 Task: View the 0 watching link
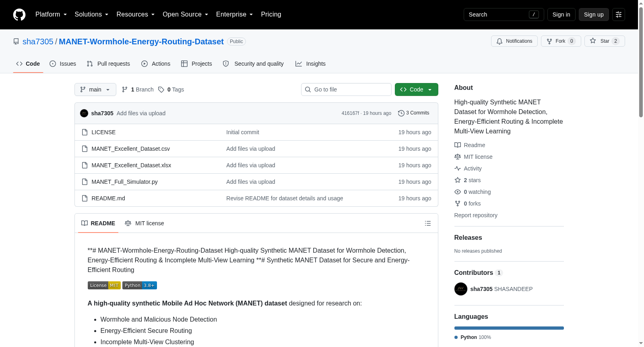click(x=473, y=192)
